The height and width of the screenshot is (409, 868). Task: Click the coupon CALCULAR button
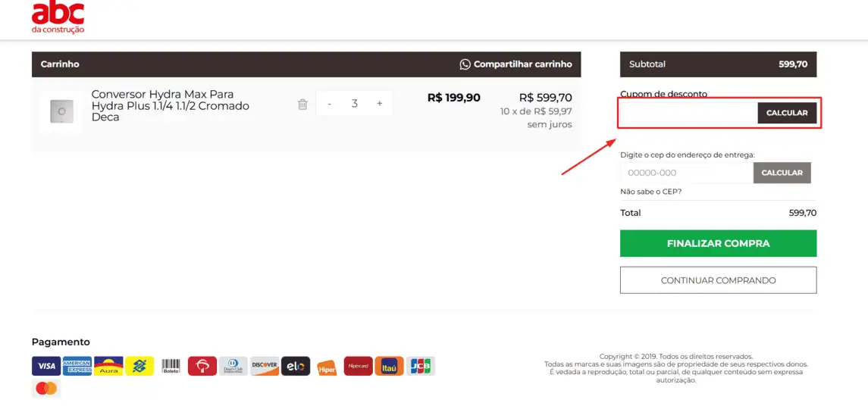tap(787, 113)
